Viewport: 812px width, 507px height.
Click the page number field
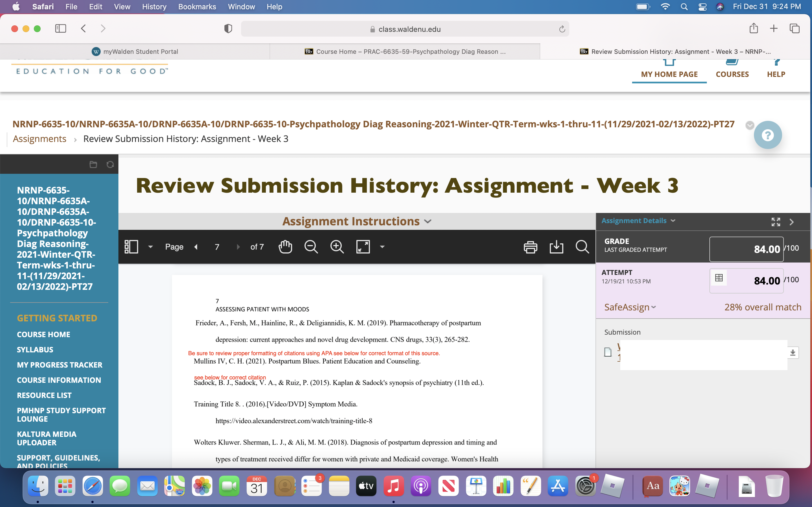pos(217,247)
